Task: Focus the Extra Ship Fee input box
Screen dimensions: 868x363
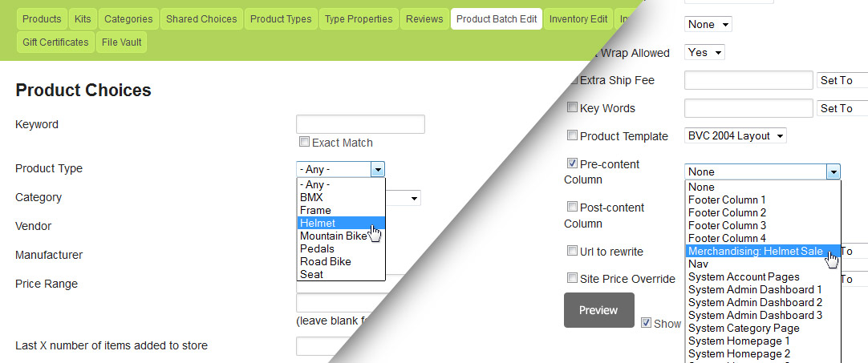Action: pos(748,80)
